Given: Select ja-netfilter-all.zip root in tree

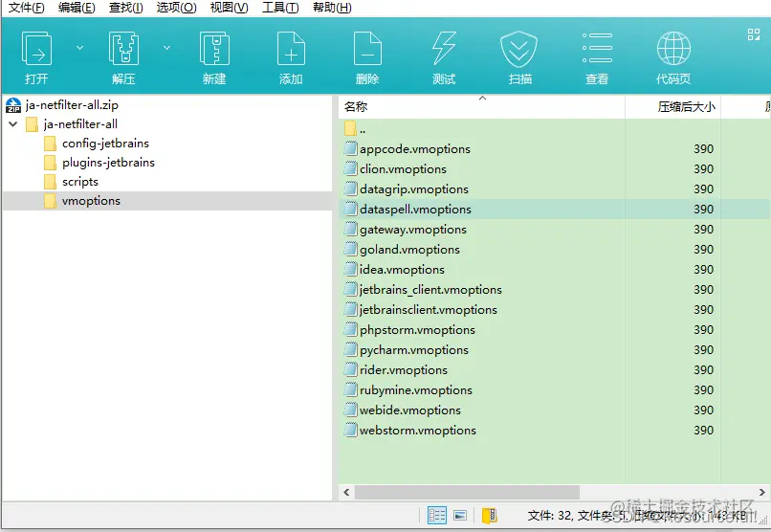Looking at the screenshot, I should click(x=72, y=104).
